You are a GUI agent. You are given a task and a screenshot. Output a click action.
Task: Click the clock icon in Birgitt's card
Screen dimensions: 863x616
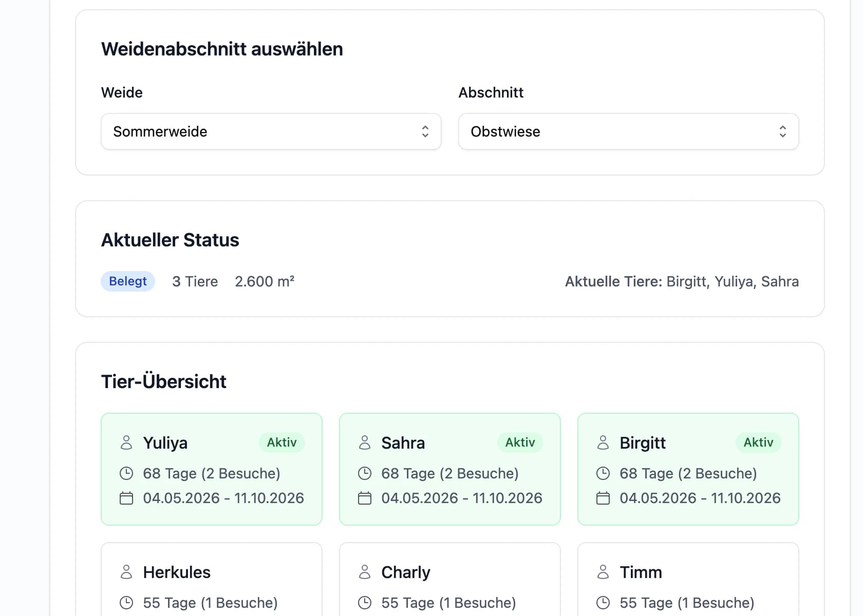pos(603,473)
